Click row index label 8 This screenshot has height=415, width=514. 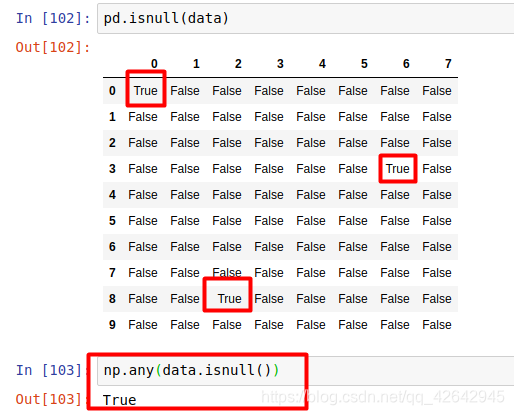pos(112,299)
